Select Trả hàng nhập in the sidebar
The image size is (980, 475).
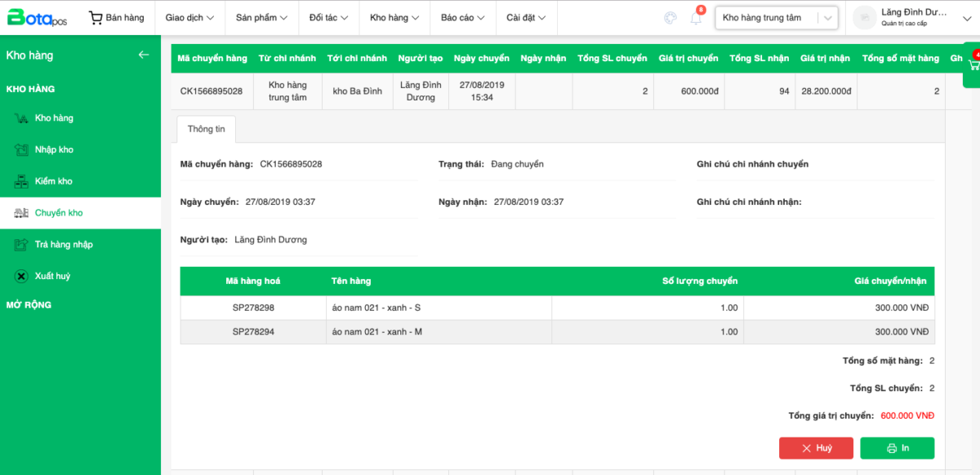point(64,245)
